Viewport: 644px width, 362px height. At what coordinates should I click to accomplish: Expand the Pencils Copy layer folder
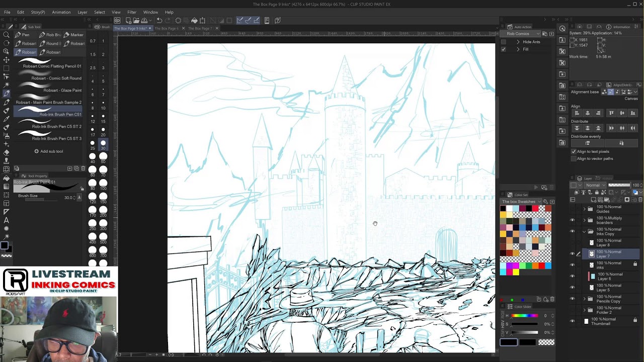point(584,299)
